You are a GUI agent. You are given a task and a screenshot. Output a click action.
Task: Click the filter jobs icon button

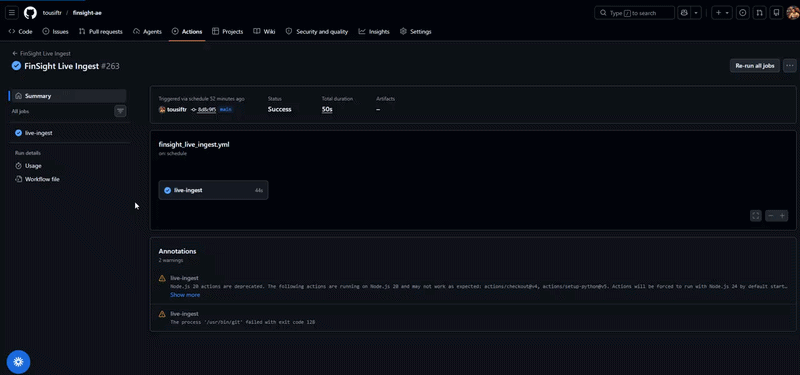[x=120, y=111]
